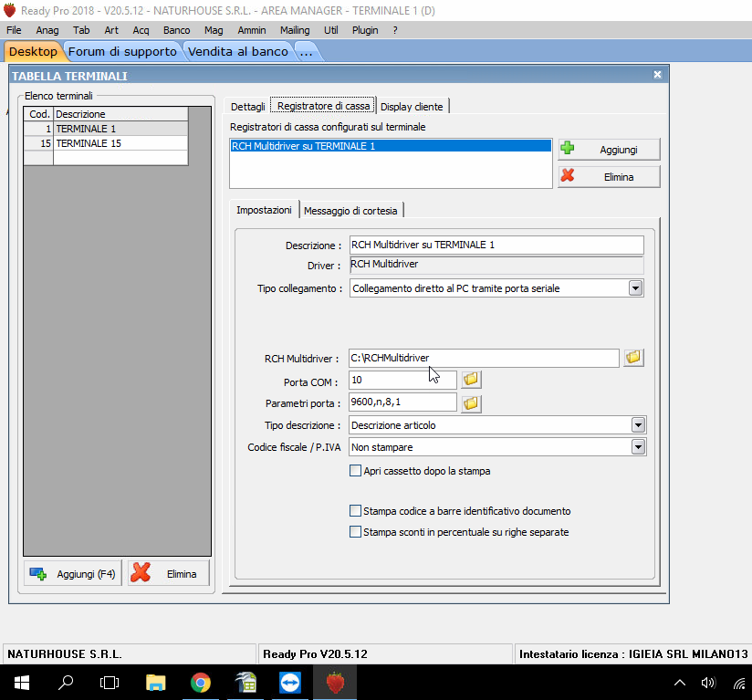
Task: Open the Anag menu
Action: [47, 30]
